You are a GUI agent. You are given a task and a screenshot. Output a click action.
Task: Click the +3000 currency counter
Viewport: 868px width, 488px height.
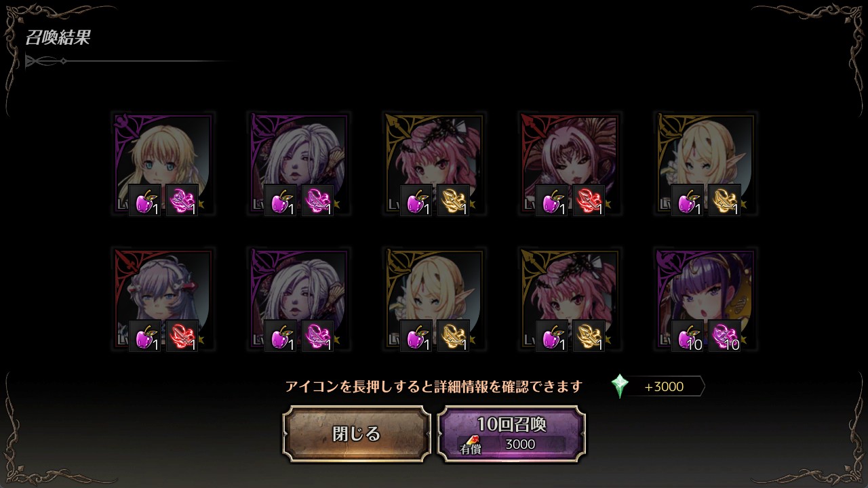tap(664, 387)
